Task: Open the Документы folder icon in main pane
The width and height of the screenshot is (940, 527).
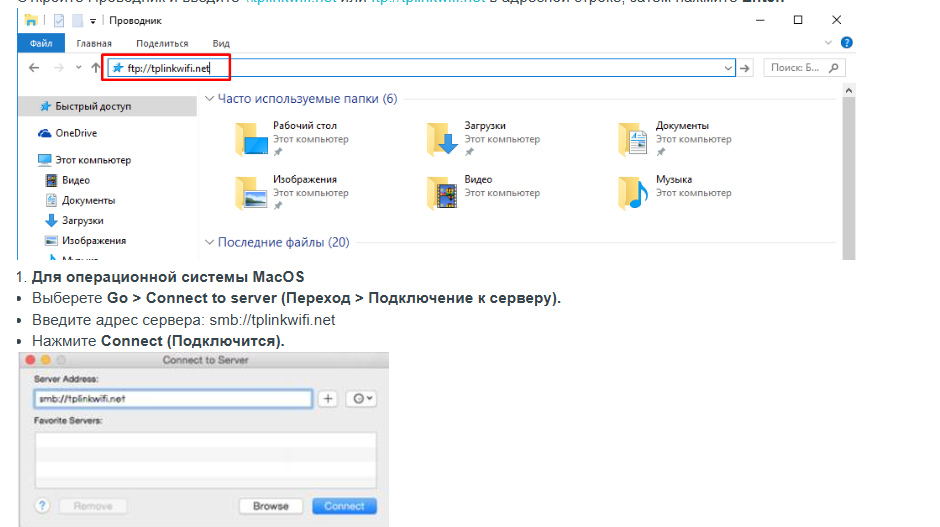Action: click(x=633, y=138)
